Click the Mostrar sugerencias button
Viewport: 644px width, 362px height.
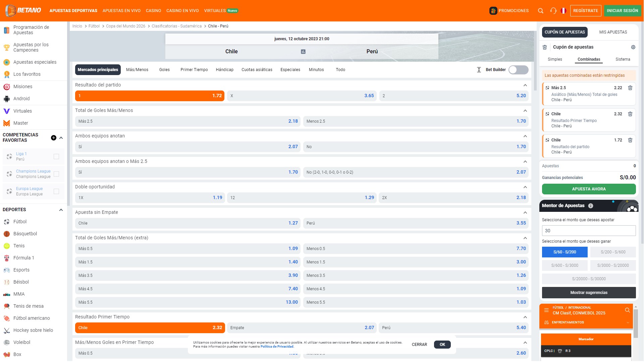pos(589,293)
